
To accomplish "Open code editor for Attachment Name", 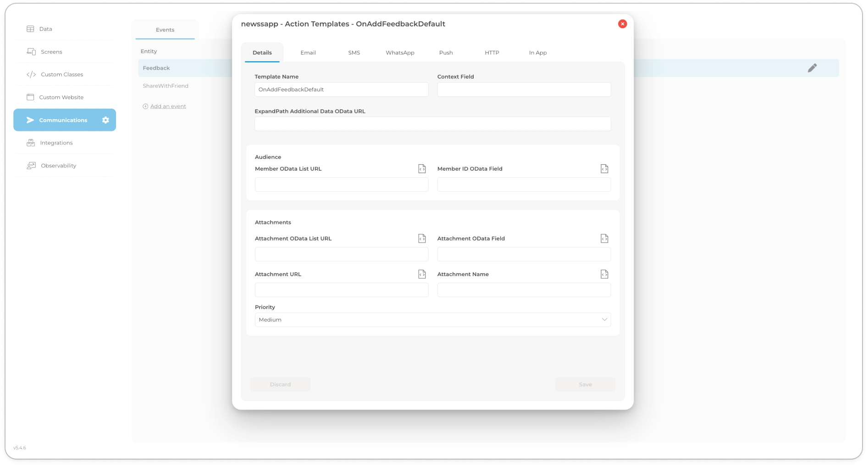I will tap(604, 274).
